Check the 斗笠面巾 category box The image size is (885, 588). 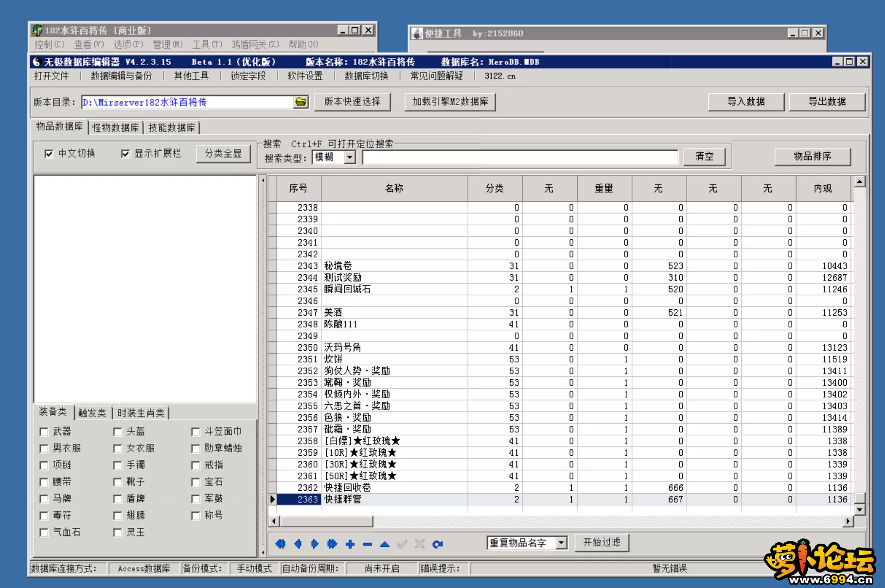click(x=195, y=432)
